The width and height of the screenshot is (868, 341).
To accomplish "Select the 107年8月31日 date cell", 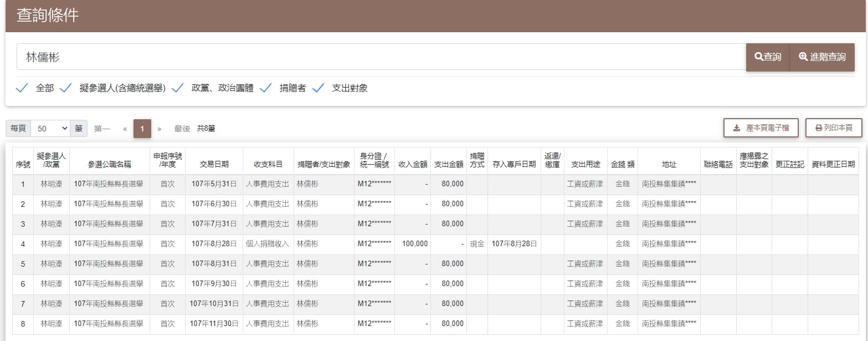I will 214,264.
